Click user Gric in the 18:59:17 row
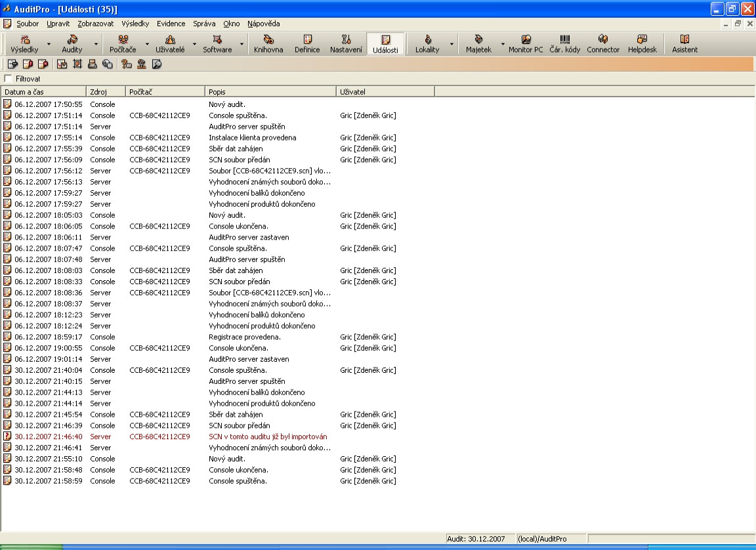This screenshot has width=756, height=550. coord(368,337)
